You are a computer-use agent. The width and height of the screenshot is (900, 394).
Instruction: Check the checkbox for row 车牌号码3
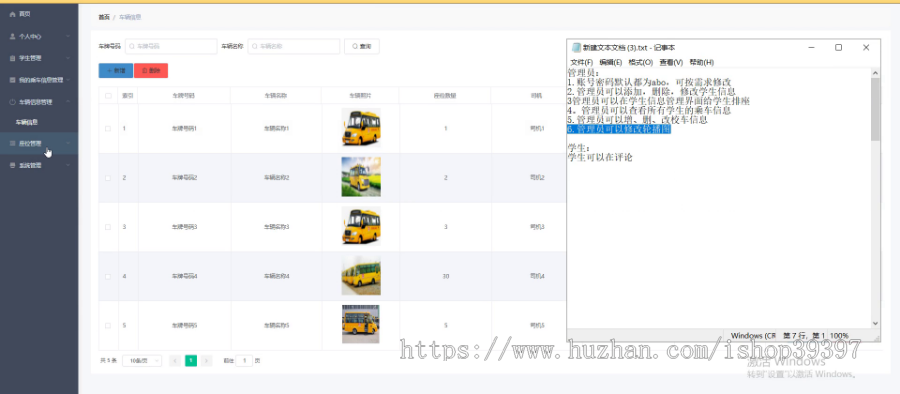pos(108,227)
